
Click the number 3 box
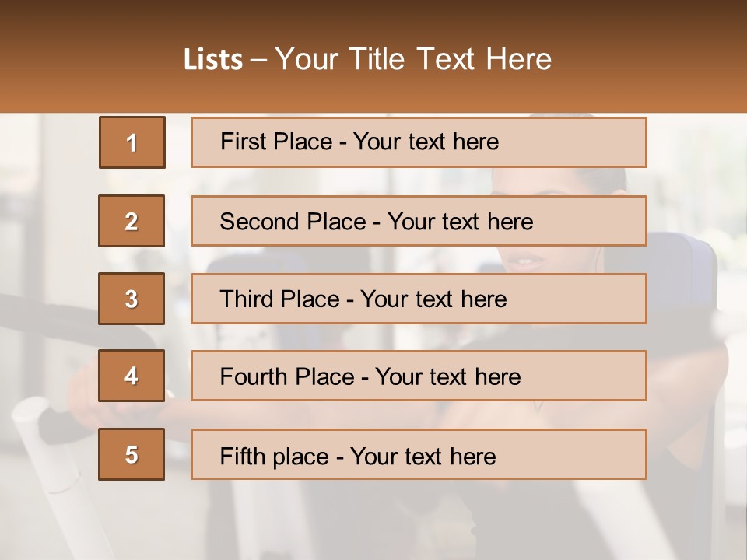pyautogui.click(x=132, y=299)
